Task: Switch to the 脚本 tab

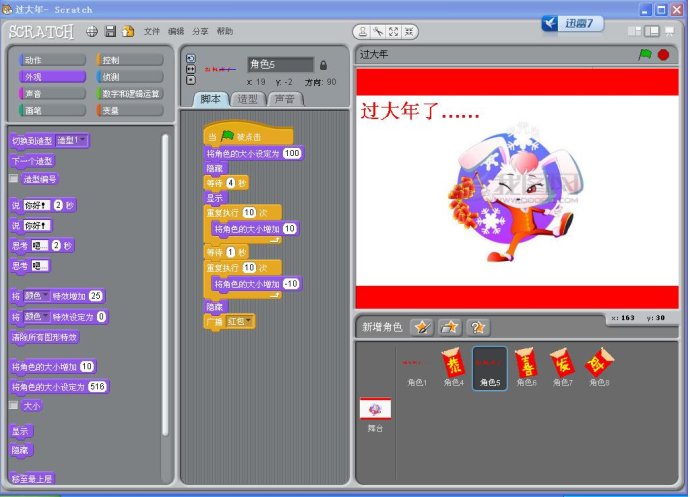Action: click(211, 99)
